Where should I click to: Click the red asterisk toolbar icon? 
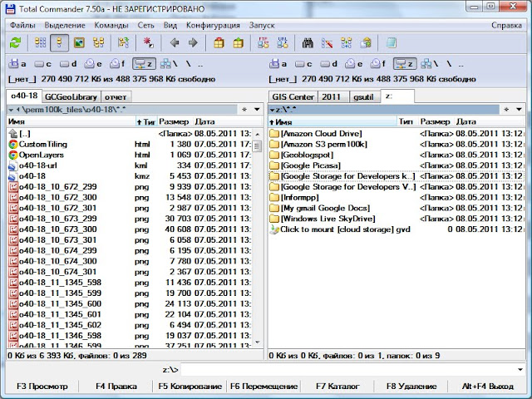pos(148,43)
